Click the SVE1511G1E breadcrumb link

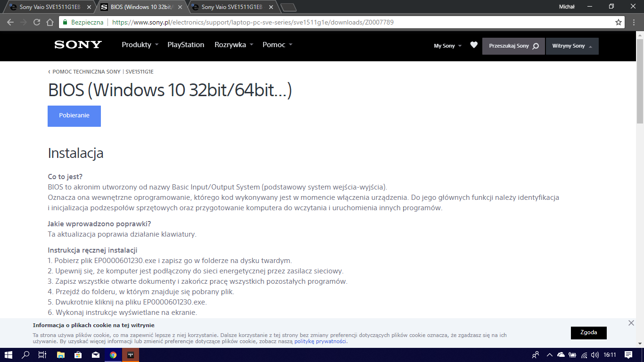(x=140, y=72)
